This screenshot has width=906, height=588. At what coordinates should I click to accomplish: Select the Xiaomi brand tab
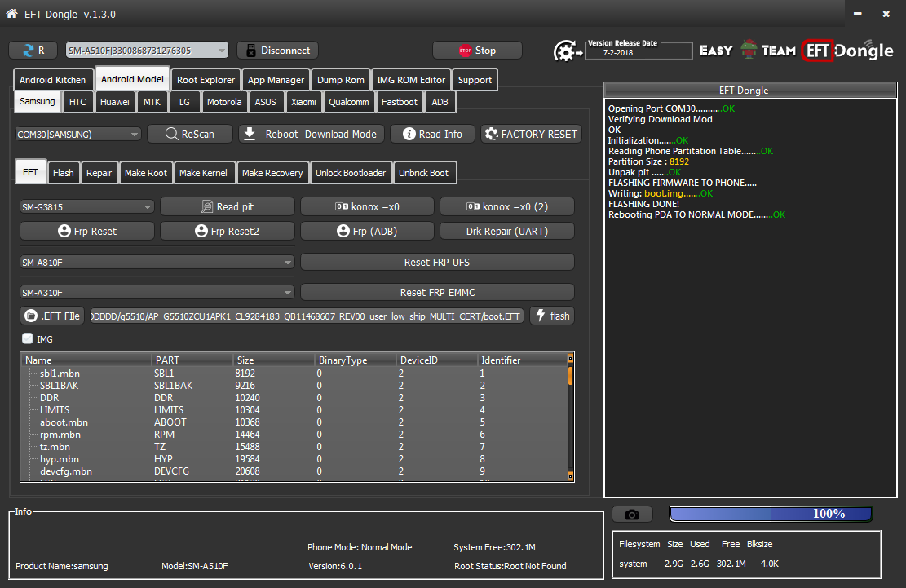(x=303, y=102)
